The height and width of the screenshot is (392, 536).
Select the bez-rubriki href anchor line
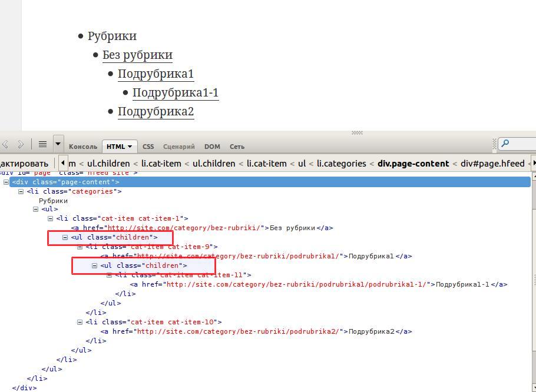[x=202, y=228]
